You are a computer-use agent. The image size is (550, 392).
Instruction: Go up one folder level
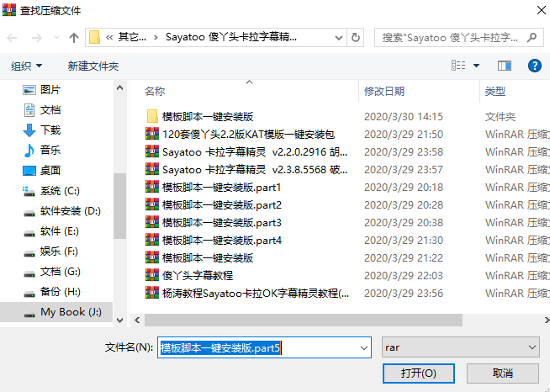click(x=74, y=38)
